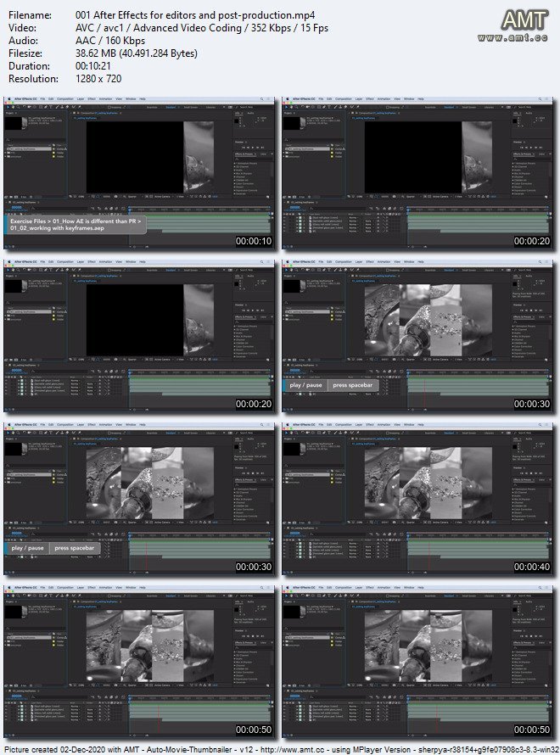Click composition viewer image in 00:00:40 frame

(428, 483)
